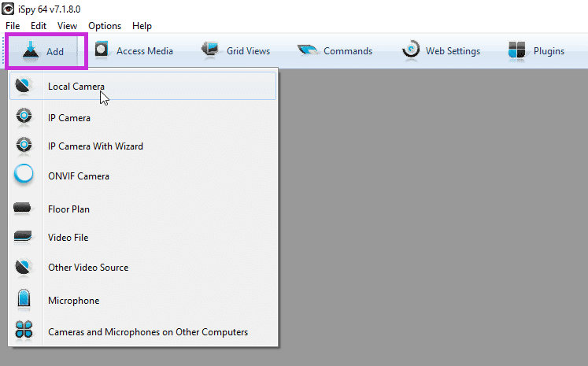The height and width of the screenshot is (366, 588).
Task: Click the Add download-arrow icon
Action: pos(31,51)
